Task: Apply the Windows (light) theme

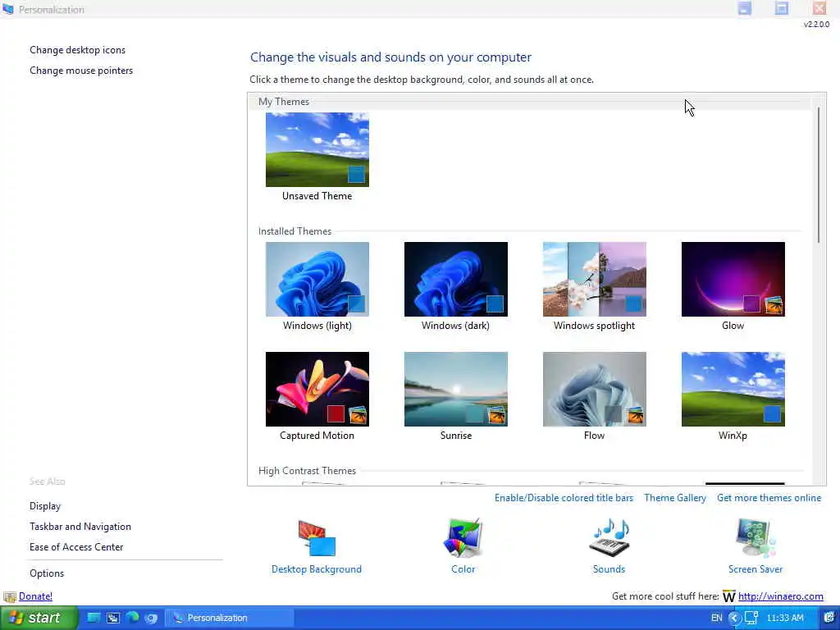Action: (317, 279)
